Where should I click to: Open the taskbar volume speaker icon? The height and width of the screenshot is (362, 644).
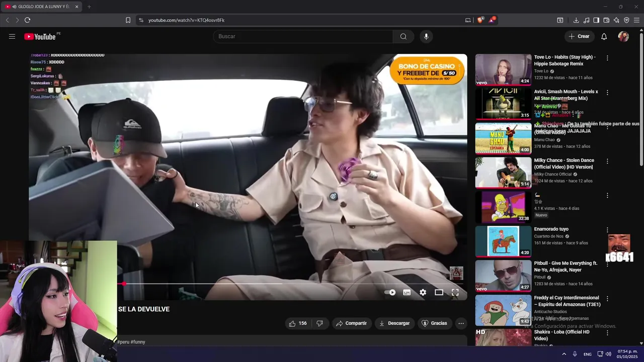click(x=608, y=354)
